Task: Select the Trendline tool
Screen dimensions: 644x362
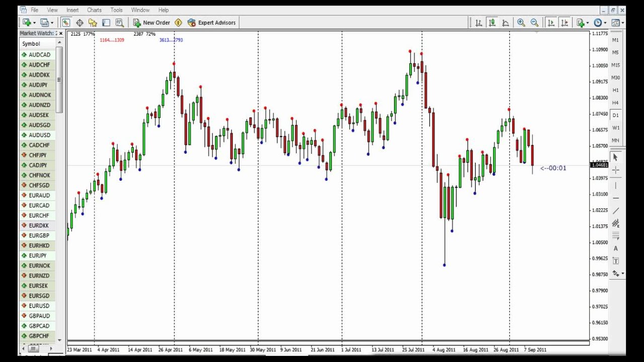Action: 616,211
